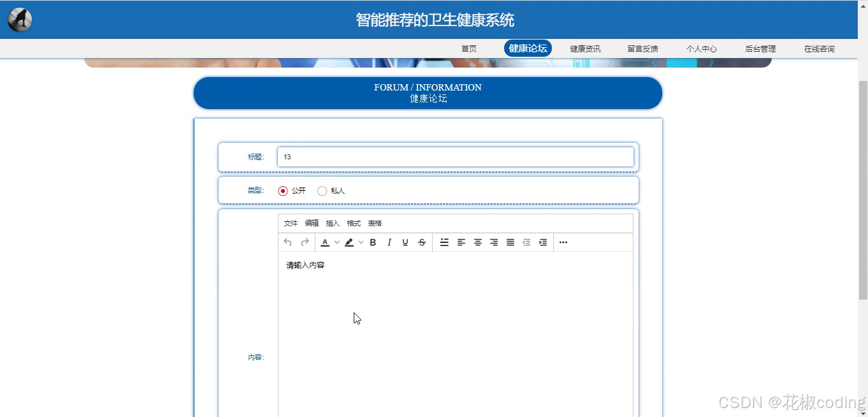The width and height of the screenshot is (868, 417).
Task: Apply Strikethrough formatting in the editor
Action: [x=421, y=242]
